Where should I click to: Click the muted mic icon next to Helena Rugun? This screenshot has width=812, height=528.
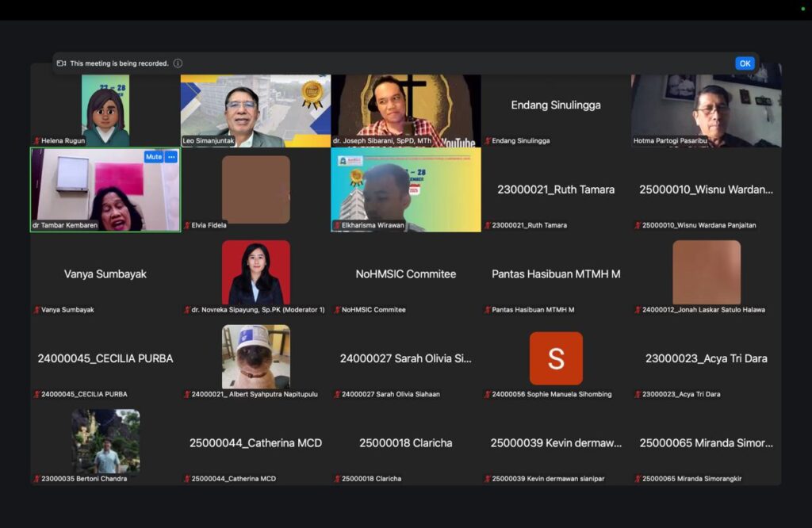[x=36, y=141]
